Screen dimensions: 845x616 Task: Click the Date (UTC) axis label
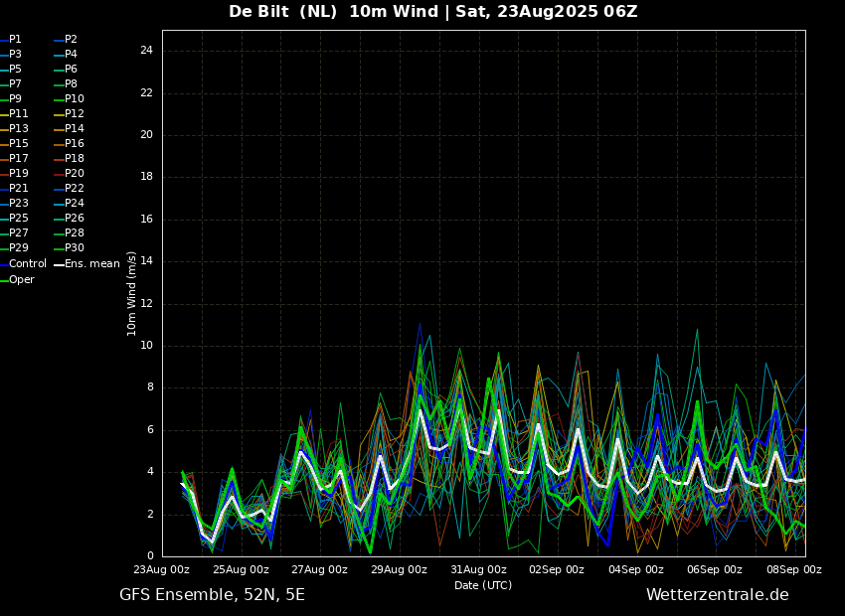click(483, 585)
